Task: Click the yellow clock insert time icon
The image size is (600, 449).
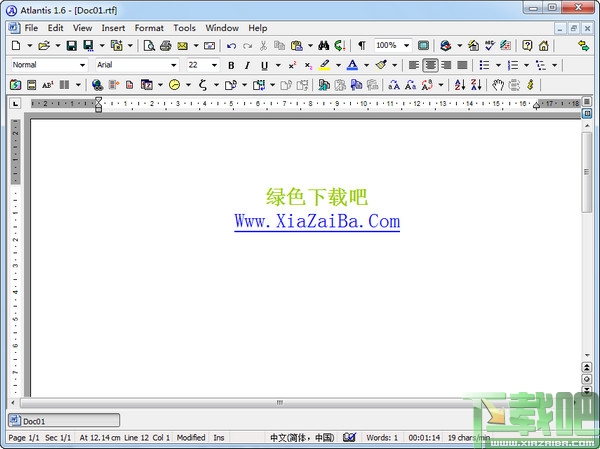Action: coord(174,85)
